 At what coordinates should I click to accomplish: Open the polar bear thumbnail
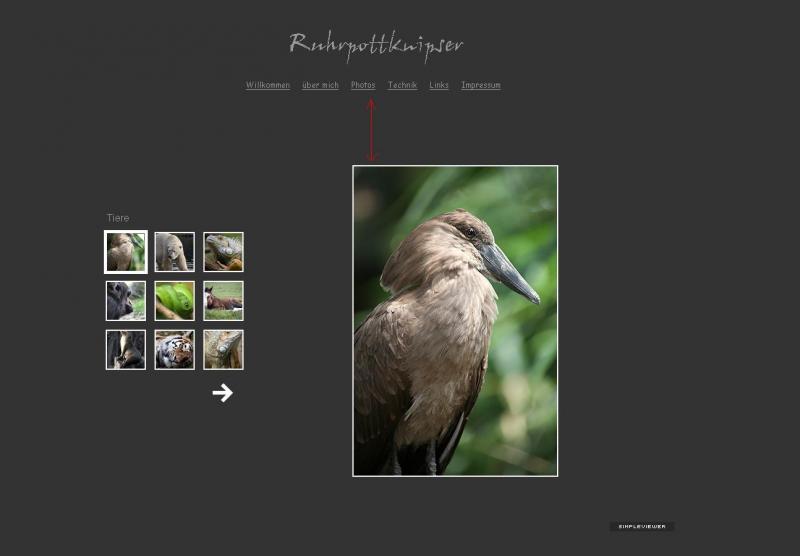pos(174,252)
